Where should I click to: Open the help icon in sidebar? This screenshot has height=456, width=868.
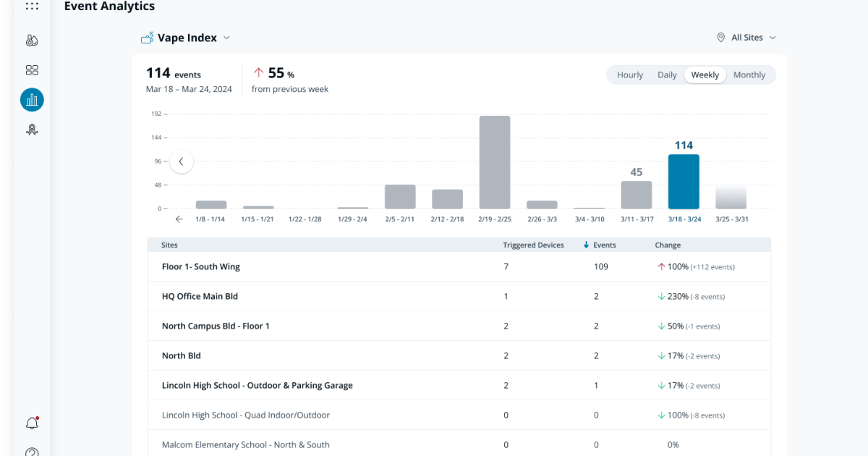point(32,452)
